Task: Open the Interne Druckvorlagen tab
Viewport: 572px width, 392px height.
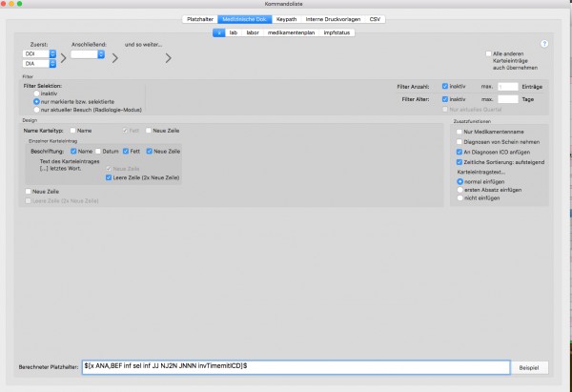Action: point(333,19)
